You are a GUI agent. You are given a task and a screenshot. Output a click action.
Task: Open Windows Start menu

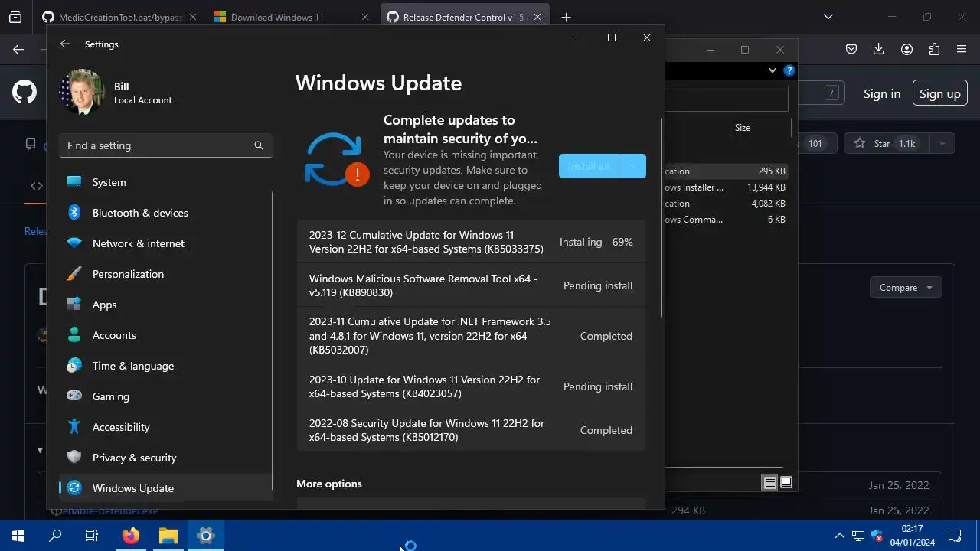tap(18, 536)
